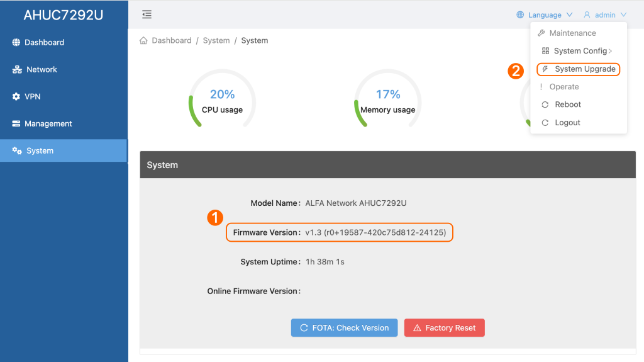
Task: Click the Factory Reset button
Action: [445, 328]
